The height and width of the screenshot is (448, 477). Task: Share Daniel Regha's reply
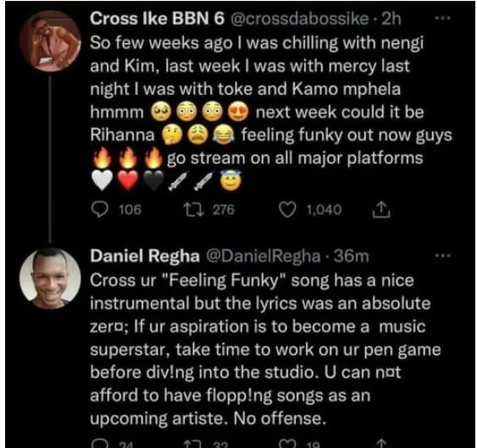(x=381, y=444)
